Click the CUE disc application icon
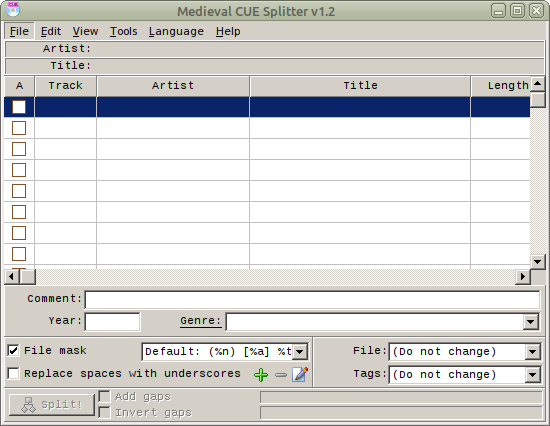 click(x=13, y=9)
